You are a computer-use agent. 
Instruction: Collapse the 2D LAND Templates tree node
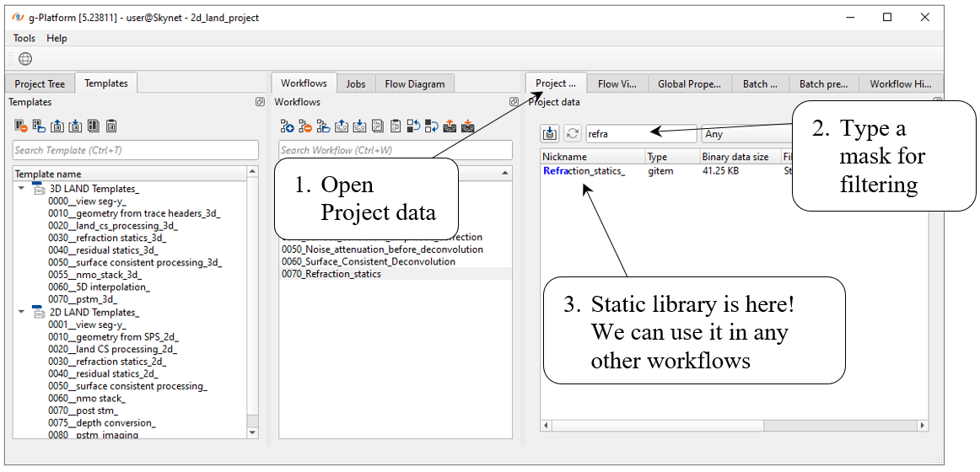pos(20,313)
